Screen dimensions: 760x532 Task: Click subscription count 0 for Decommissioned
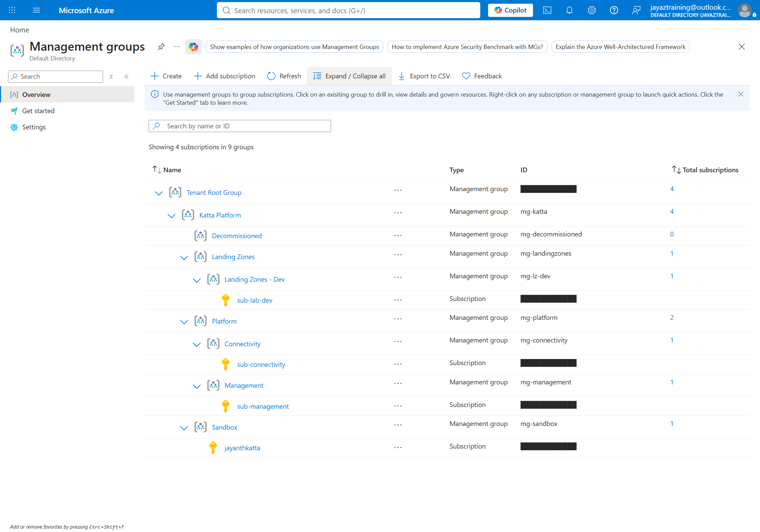[x=672, y=234]
